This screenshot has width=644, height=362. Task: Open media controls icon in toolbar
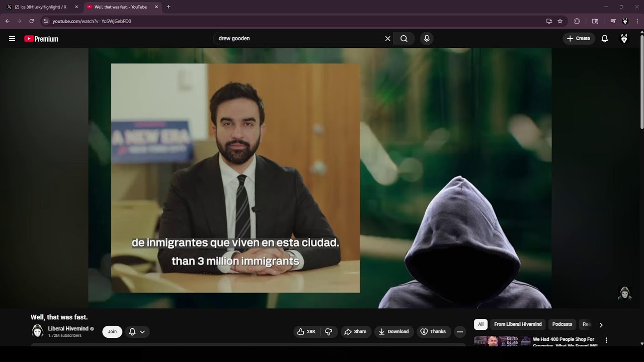613,21
